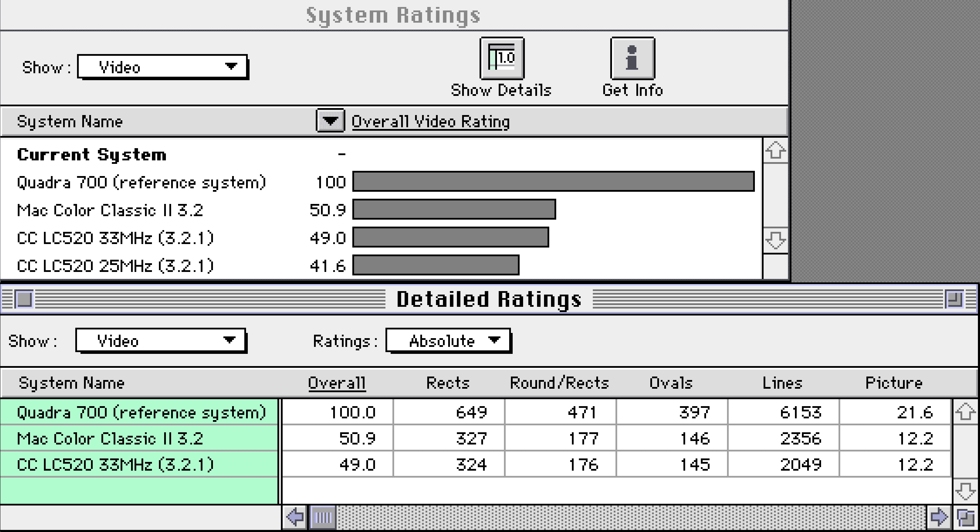
Task: Click the Show Details icon button
Action: point(502,58)
